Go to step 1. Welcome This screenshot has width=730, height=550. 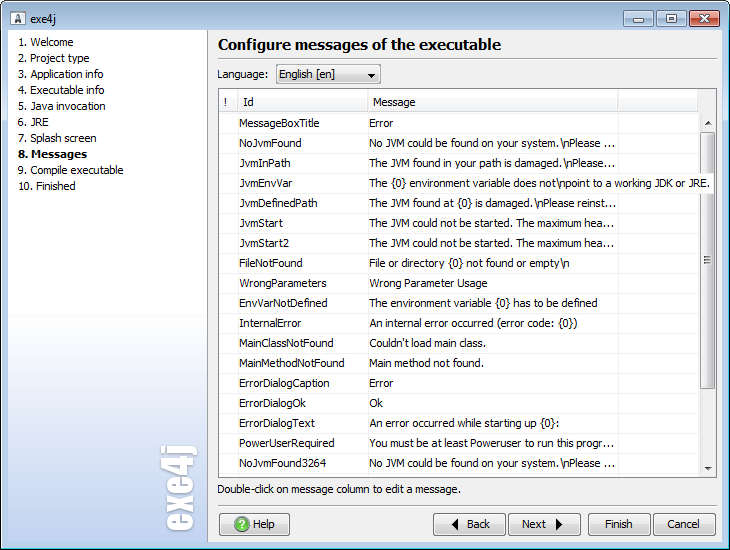point(46,42)
